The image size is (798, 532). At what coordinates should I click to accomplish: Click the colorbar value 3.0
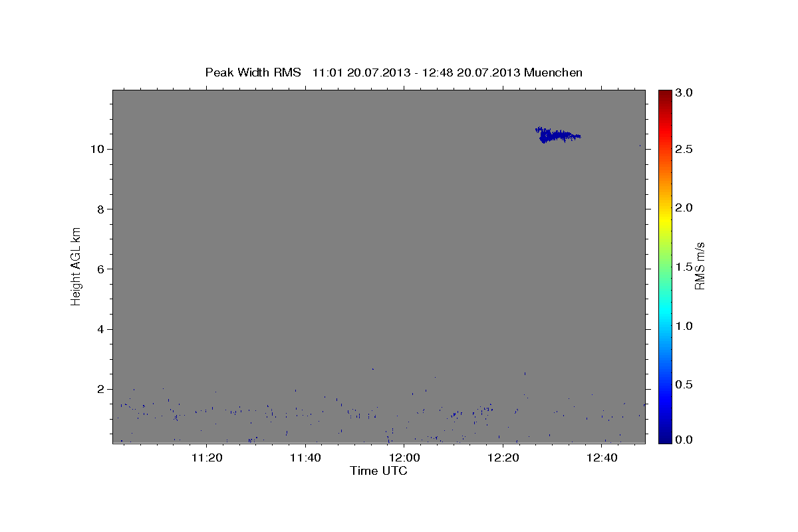tap(684, 93)
